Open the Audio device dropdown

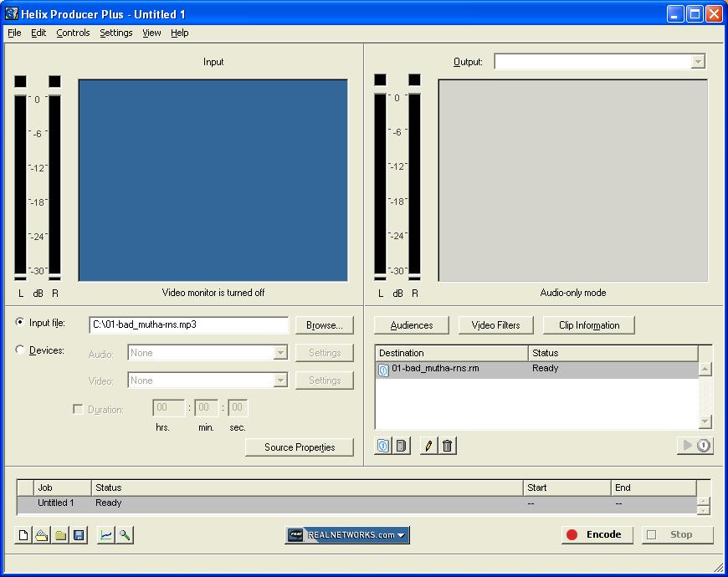pyautogui.click(x=280, y=353)
